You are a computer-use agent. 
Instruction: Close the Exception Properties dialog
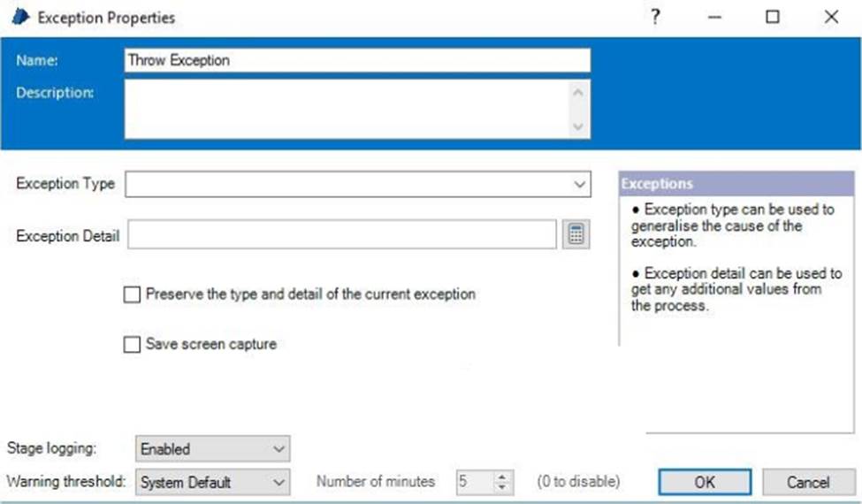(830, 17)
